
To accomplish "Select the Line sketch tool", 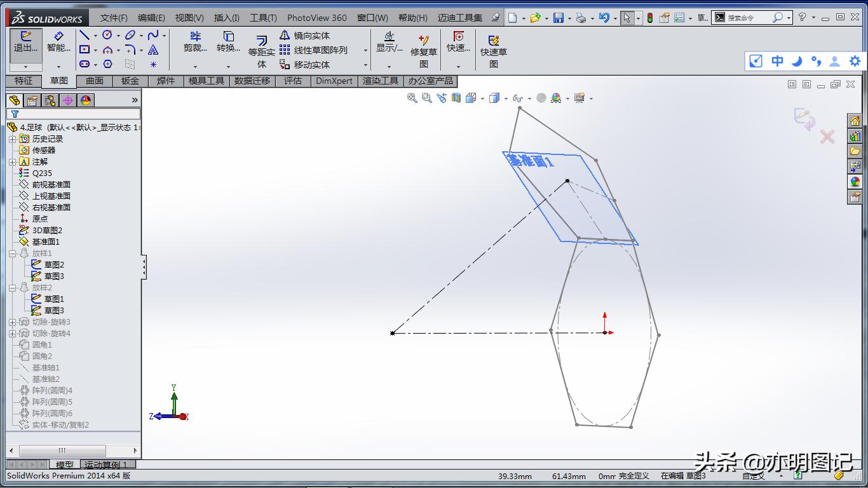I will (84, 36).
